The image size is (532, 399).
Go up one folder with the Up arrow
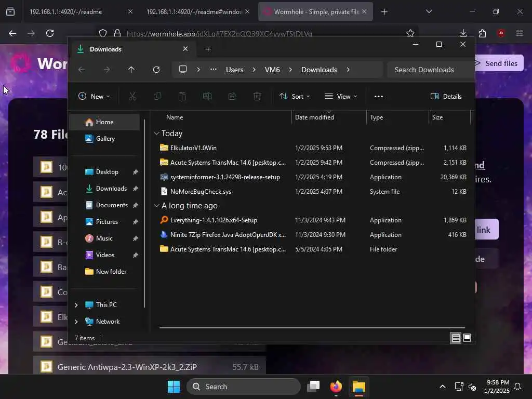131,70
